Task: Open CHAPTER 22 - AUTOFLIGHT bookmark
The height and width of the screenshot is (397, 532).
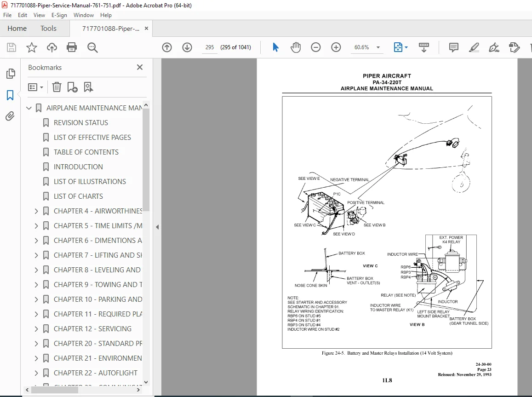Action: 96,373
